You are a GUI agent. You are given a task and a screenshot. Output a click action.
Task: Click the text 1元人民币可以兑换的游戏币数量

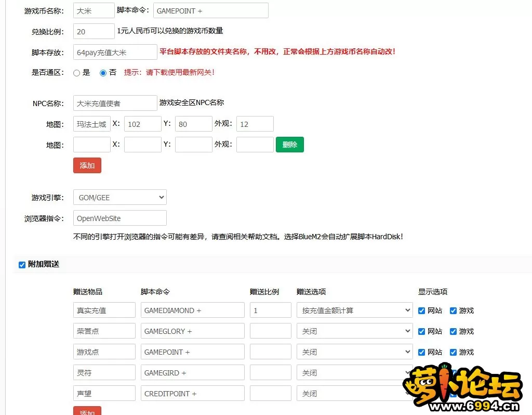170,31
